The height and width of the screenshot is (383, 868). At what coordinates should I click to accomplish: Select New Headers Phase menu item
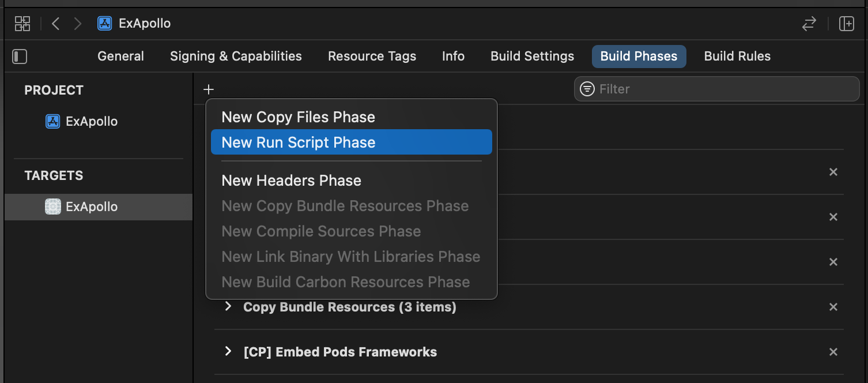tap(291, 181)
